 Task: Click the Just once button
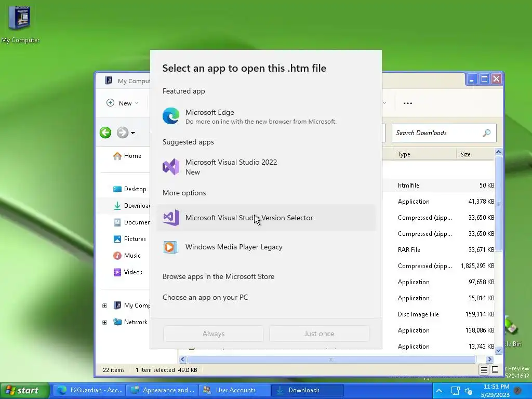click(319, 334)
